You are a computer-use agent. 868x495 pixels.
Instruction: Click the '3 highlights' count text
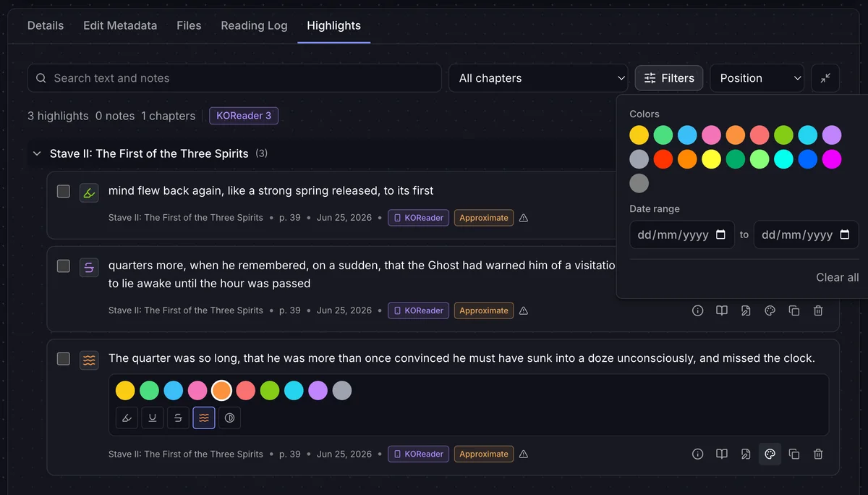58,116
